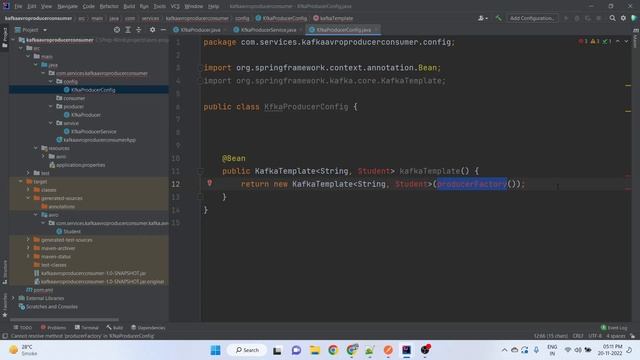Screen dimensions: 640x360
Task: Collapse the config package
Action: pyautogui.click(x=51, y=81)
